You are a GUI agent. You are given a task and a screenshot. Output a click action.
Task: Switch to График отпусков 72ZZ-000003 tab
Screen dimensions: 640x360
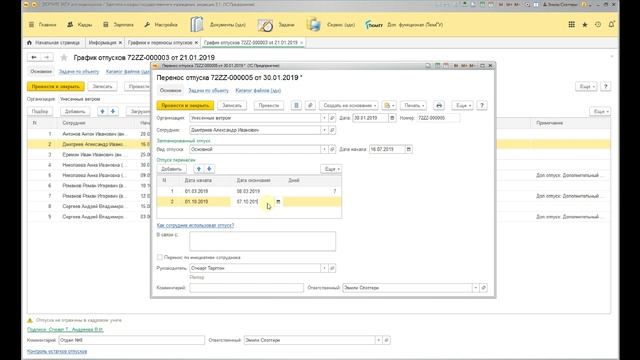pyautogui.click(x=251, y=42)
